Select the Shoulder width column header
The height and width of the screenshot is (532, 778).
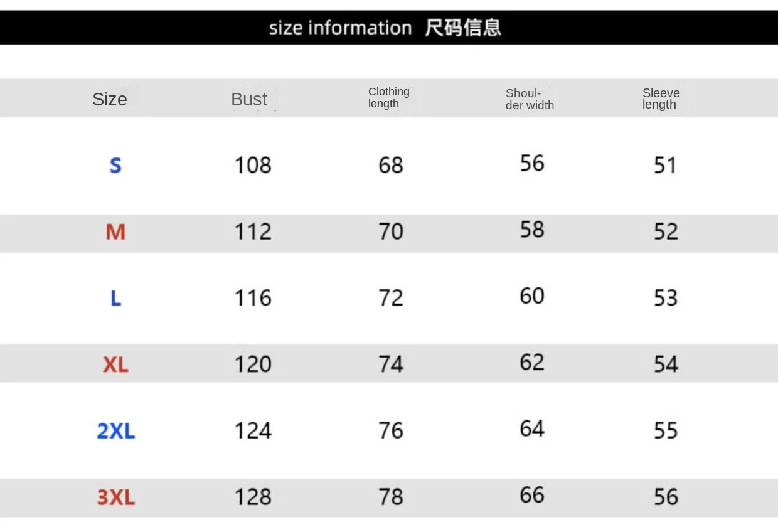coord(530,99)
